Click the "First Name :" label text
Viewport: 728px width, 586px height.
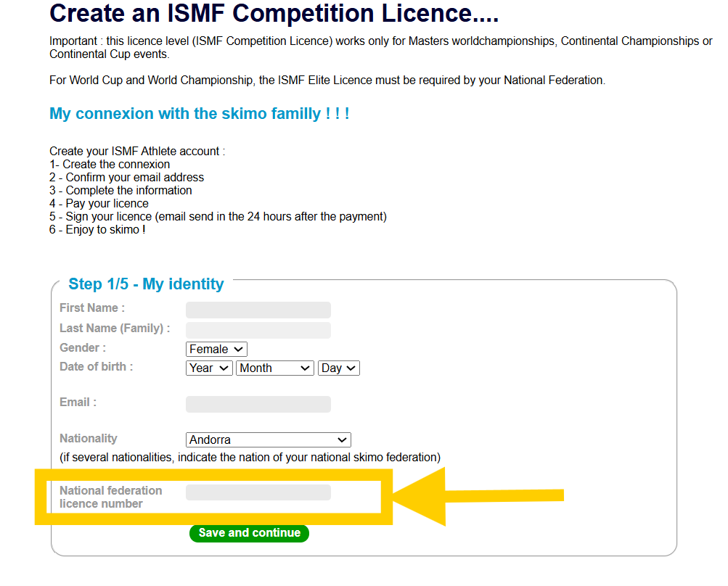click(x=92, y=308)
